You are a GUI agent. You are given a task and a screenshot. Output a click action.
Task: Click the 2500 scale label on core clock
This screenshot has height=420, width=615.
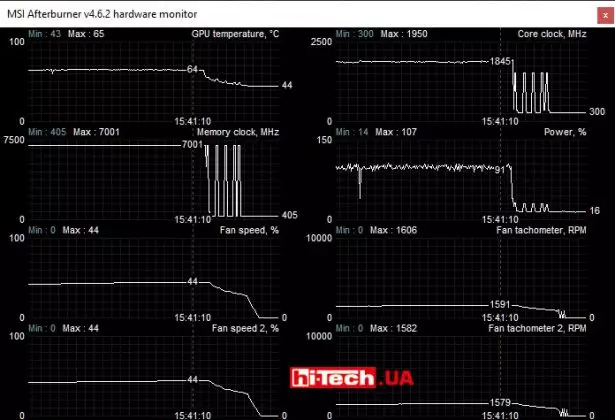[321, 42]
